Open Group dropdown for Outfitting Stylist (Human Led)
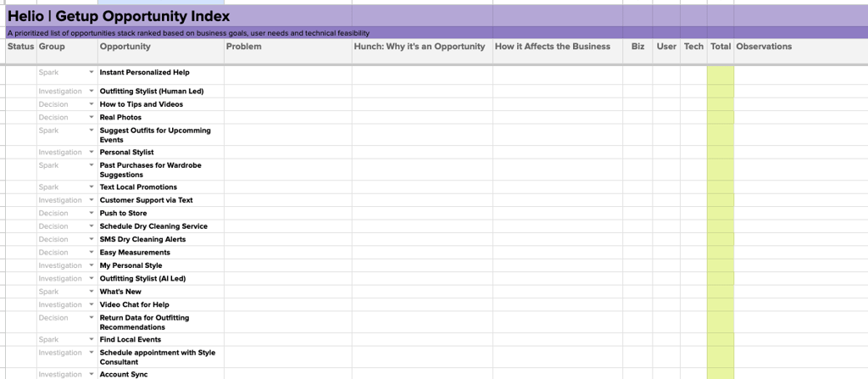 [92, 92]
